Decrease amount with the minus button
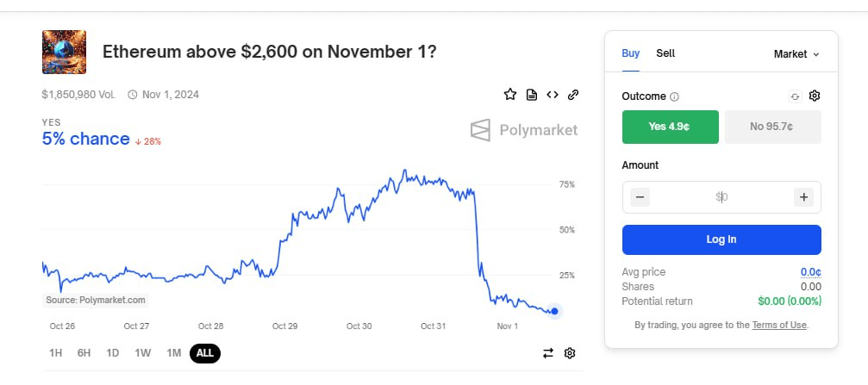The height and width of the screenshot is (385, 868). click(640, 197)
